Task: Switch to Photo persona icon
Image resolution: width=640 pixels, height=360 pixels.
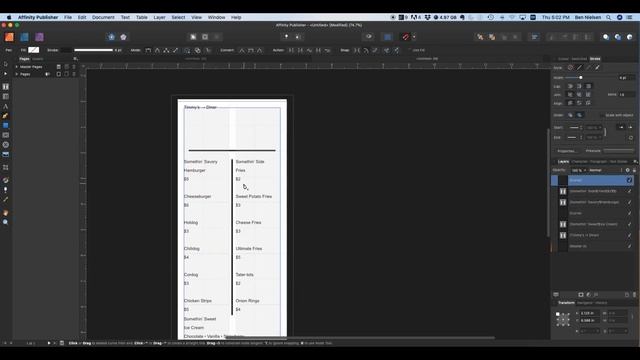Action: [39, 37]
